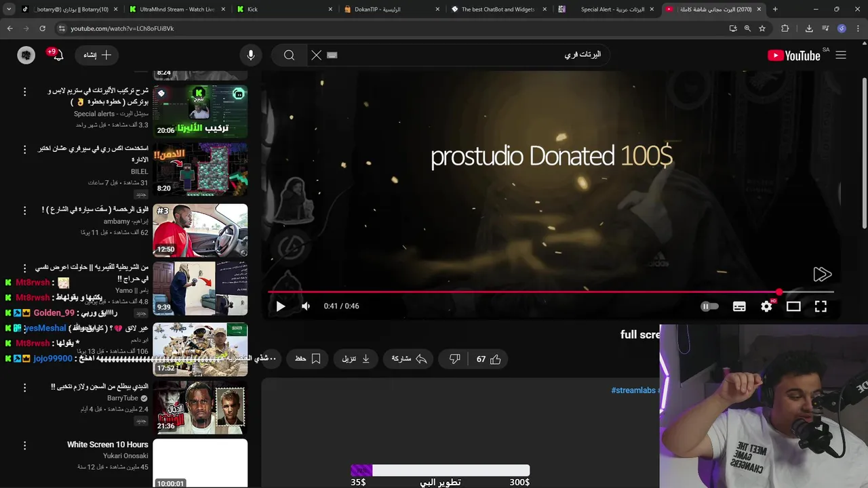Image resolution: width=868 pixels, height=488 pixels.
Task: Open the 17:52 military video thumbnail
Action: pyautogui.click(x=200, y=350)
